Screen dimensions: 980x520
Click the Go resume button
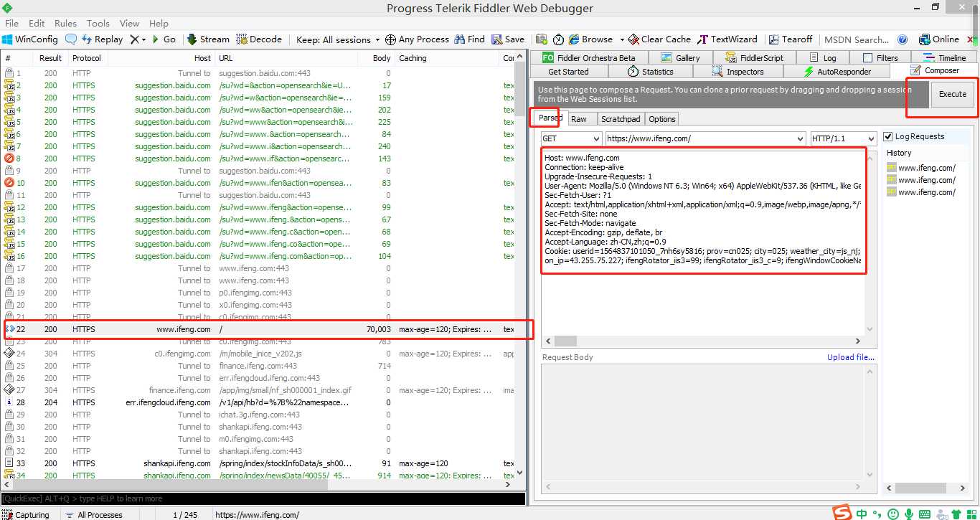point(164,39)
